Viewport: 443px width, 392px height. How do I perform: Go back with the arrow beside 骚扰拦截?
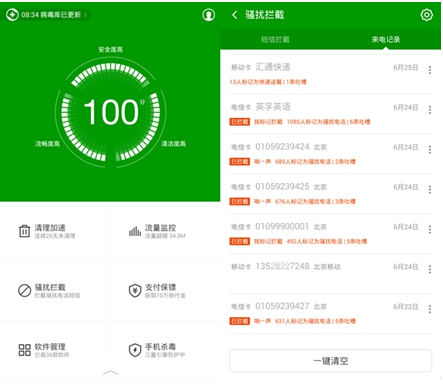pos(235,15)
